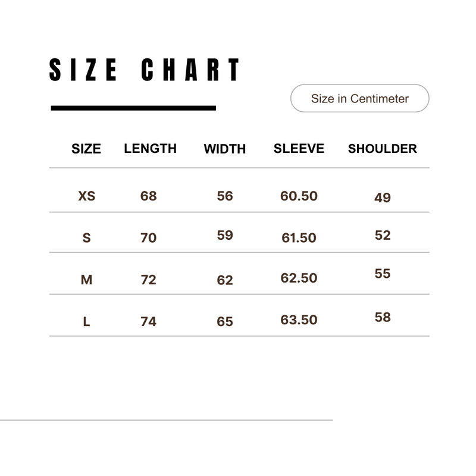Click the WIDTH column header
The image size is (476, 476).
(x=224, y=149)
